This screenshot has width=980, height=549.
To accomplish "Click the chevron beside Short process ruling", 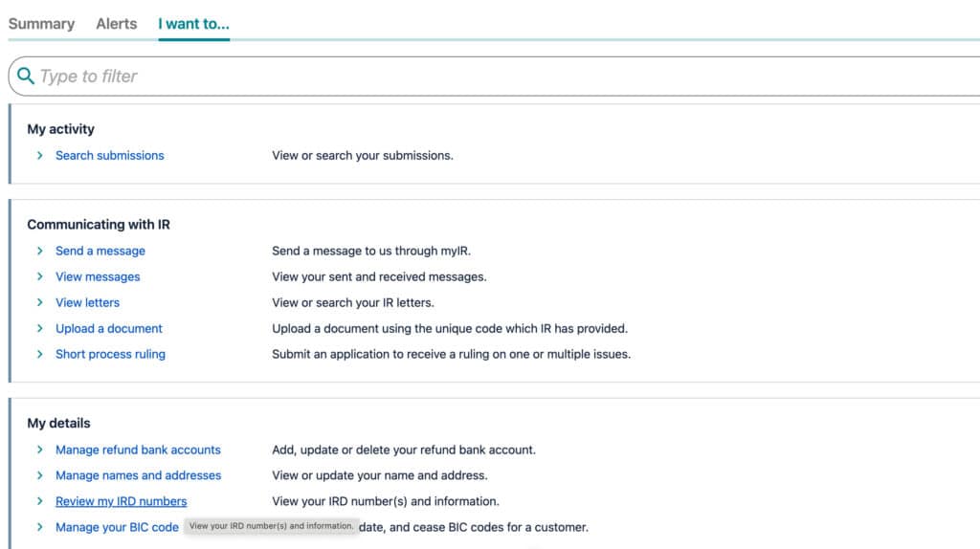I will [x=40, y=354].
